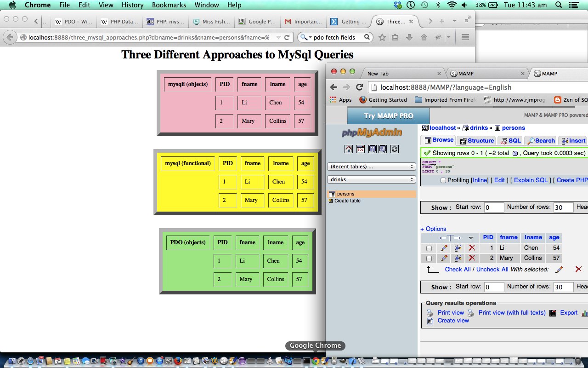The image size is (588, 368).
Task: Switch to the Browse tab
Action: (439, 140)
